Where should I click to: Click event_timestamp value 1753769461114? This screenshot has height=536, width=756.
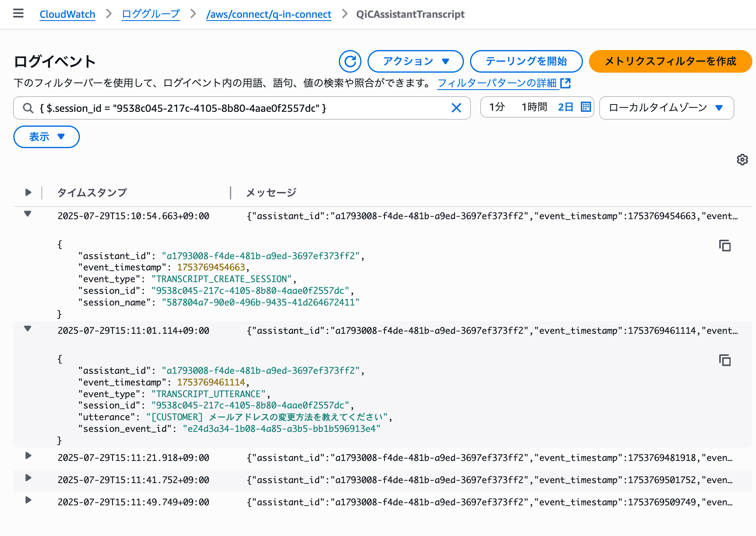(211, 382)
